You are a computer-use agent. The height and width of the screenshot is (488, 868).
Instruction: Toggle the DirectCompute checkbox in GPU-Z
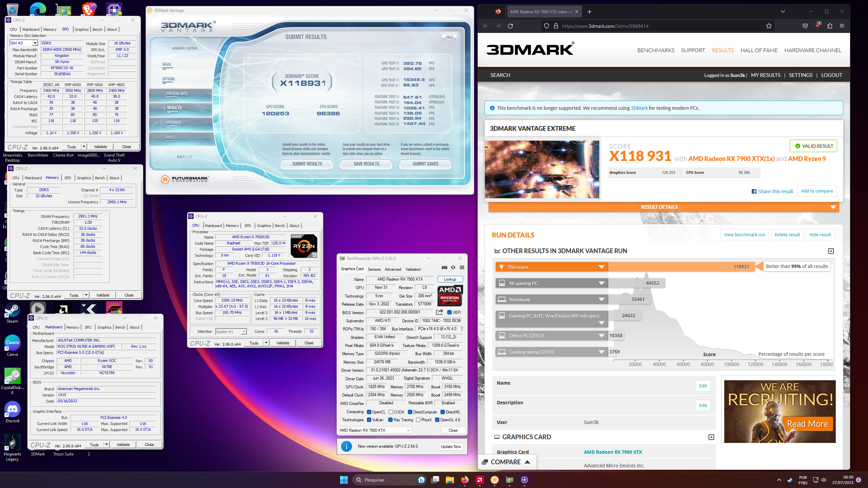coord(410,412)
